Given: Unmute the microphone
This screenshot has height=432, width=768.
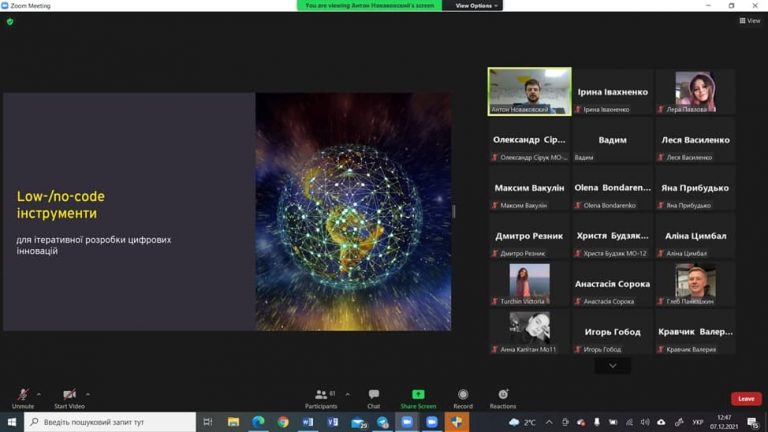Looking at the screenshot, I should point(22,396).
